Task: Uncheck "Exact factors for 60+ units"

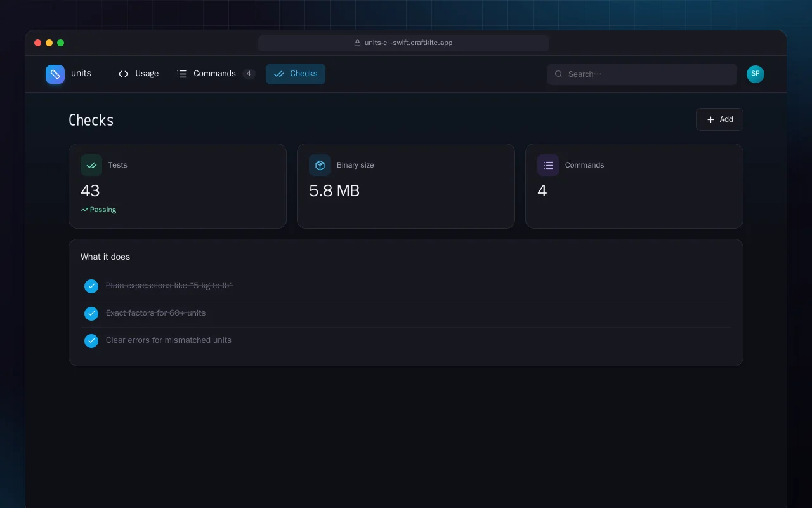Action: [91, 314]
